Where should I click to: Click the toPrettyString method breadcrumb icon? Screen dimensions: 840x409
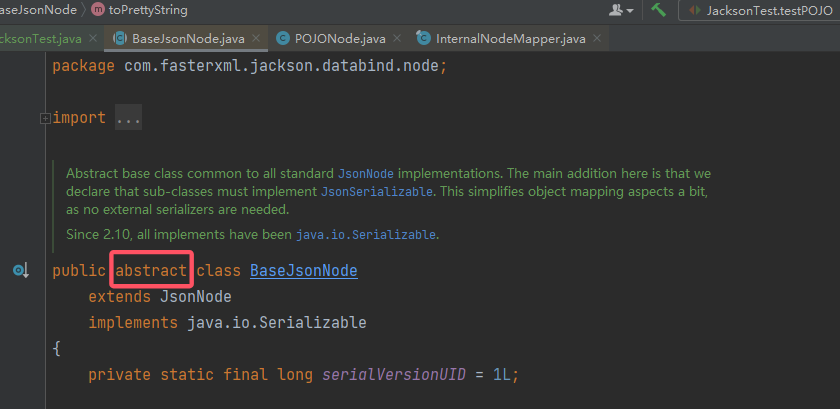[x=97, y=10]
